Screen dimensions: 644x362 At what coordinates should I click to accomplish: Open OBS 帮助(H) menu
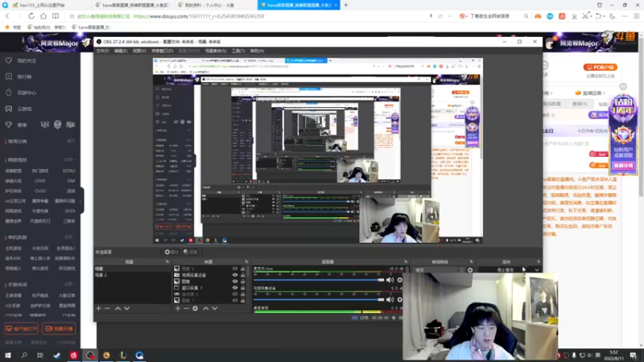click(x=257, y=51)
